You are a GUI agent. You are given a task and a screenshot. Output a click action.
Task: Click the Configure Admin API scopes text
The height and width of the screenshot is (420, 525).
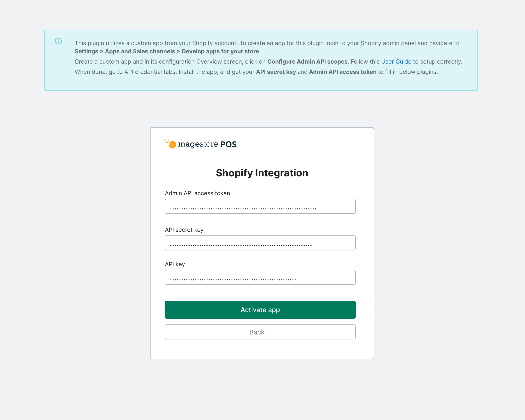point(308,62)
